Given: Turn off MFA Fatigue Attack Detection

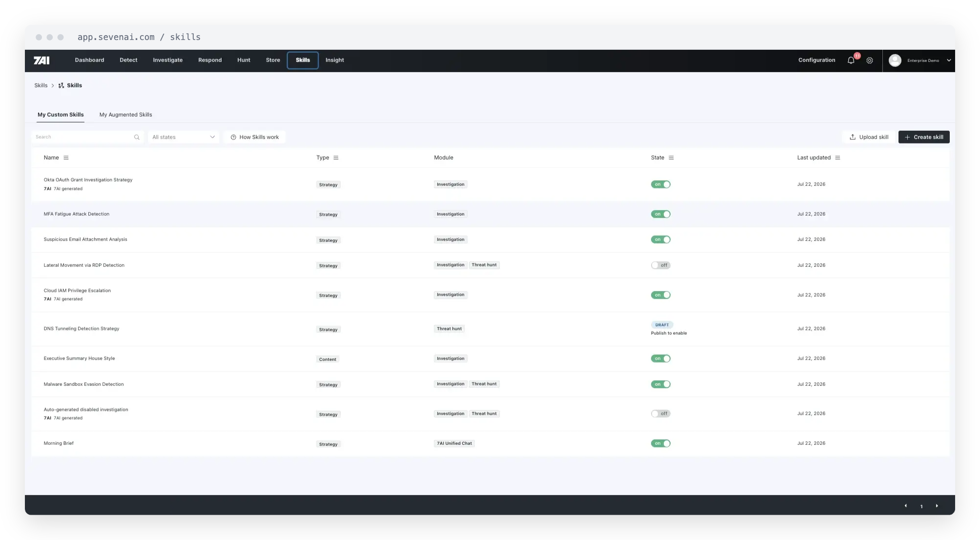Looking at the screenshot, I should pyautogui.click(x=660, y=214).
